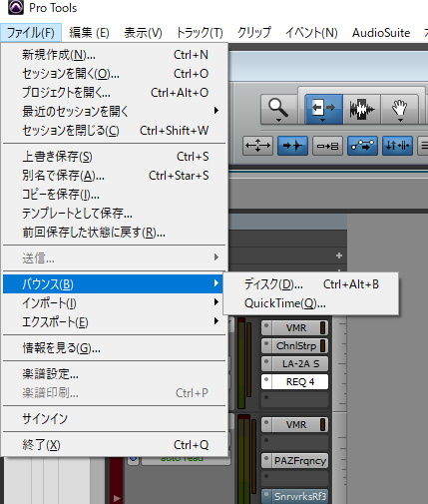Open the SnrwrksRf3 insert plugin
This screenshot has width=428, height=504.
tap(300, 497)
